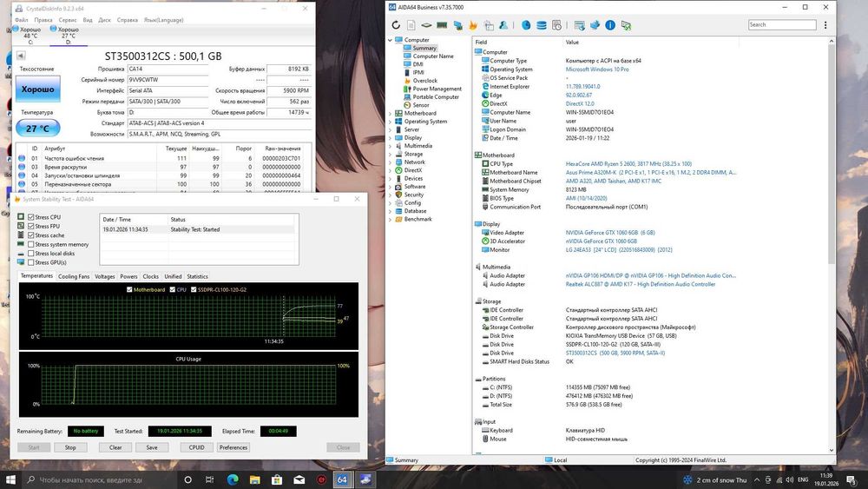This screenshot has height=489, width=868.
Task: Open Preferences in stability test window
Action: (x=233, y=447)
